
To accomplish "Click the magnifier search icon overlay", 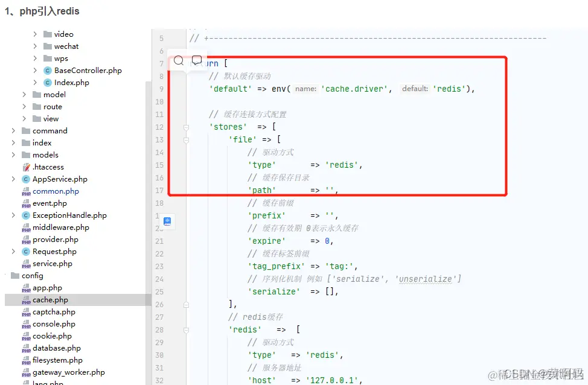I will (179, 60).
